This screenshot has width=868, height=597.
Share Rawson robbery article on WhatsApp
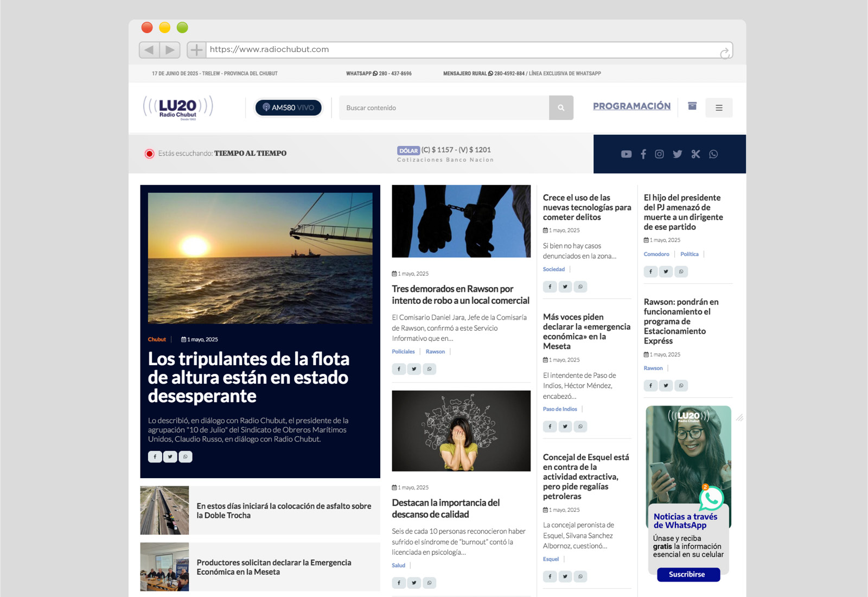[429, 369]
